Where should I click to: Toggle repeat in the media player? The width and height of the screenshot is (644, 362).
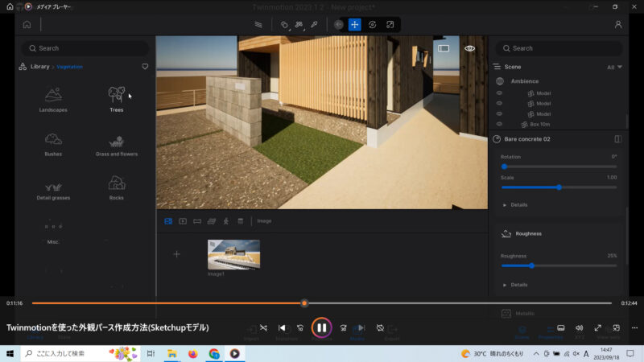[380, 328]
